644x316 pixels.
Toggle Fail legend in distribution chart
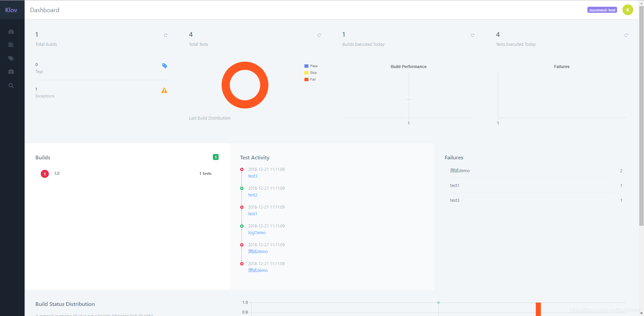tap(310, 80)
